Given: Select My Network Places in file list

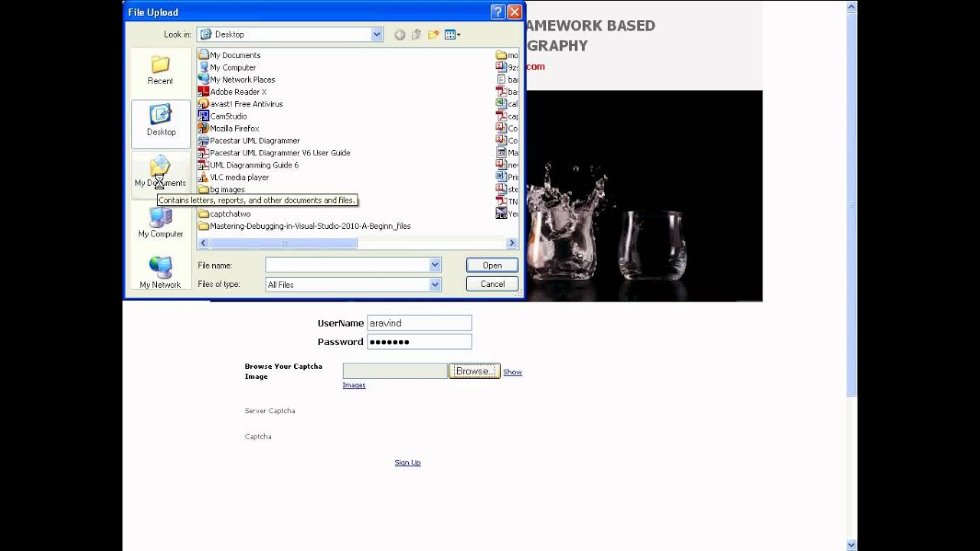Looking at the screenshot, I should coord(237,80).
